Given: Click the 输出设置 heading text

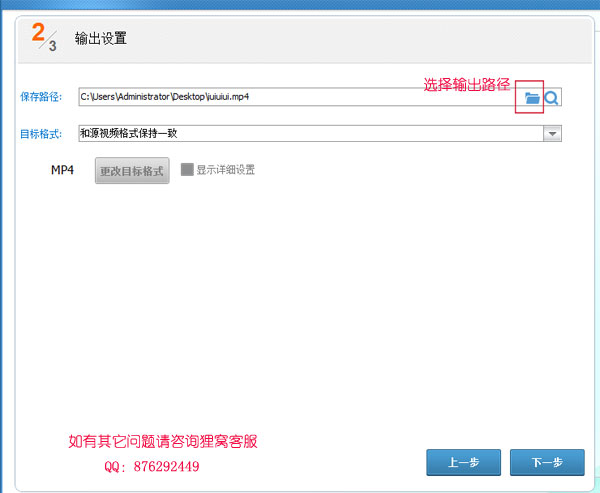Looking at the screenshot, I should click(x=101, y=38).
